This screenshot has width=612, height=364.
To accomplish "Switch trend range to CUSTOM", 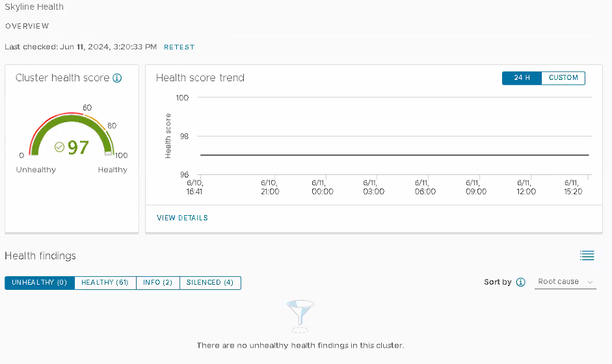I will click(563, 78).
